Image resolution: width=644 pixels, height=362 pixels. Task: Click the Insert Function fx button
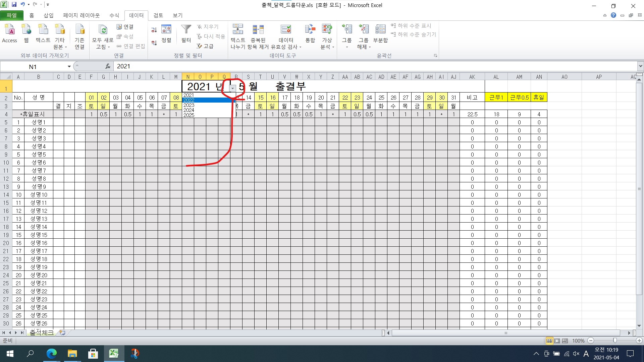tap(108, 66)
